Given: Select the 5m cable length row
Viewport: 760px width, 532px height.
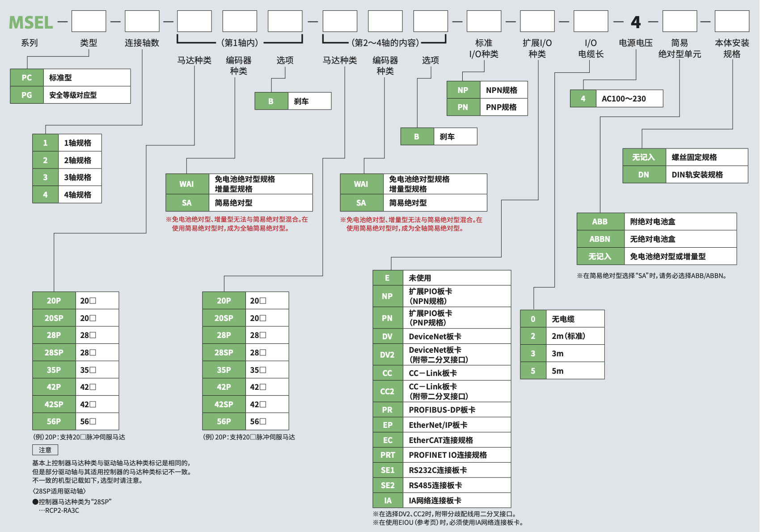Looking at the screenshot, I should tap(562, 371).
